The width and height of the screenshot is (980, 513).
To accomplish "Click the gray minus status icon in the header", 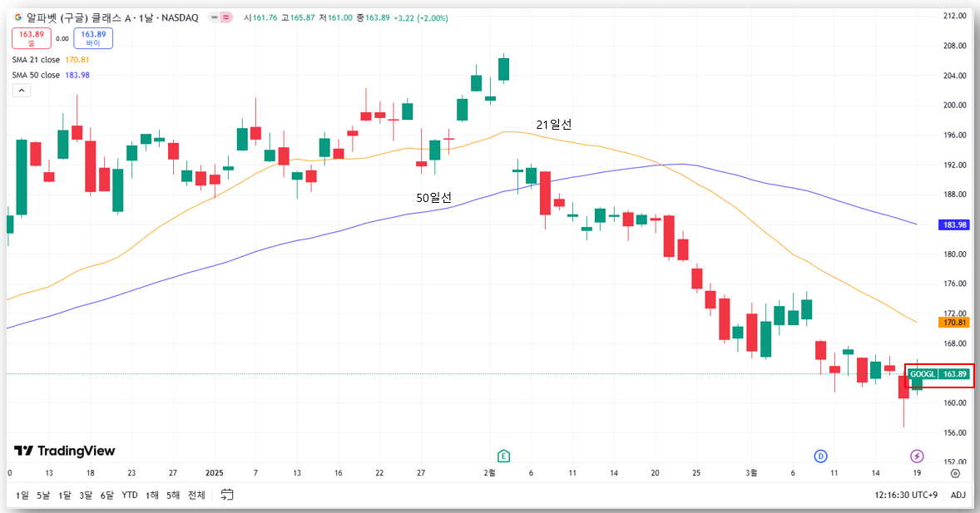I will tap(215, 17).
